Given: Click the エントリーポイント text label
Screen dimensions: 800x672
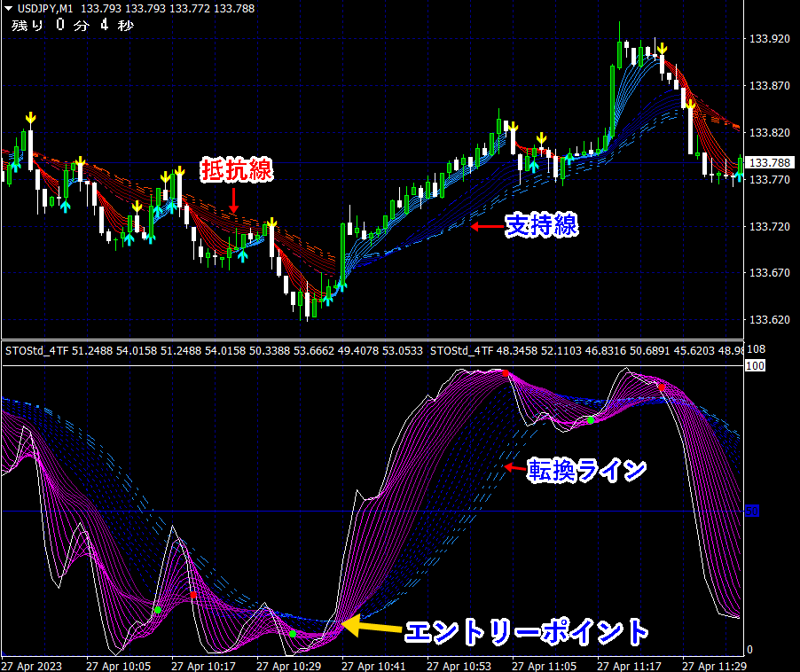Looking at the screenshot, I should [527, 632].
